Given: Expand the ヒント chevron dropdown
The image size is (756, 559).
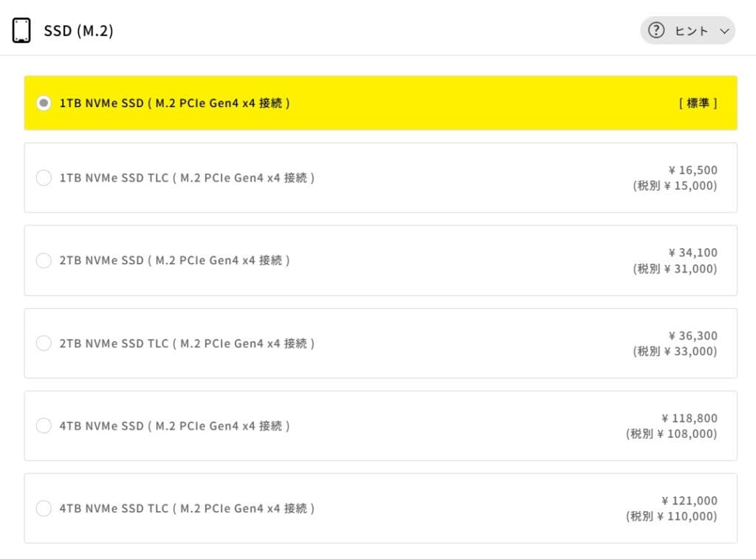Looking at the screenshot, I should (x=724, y=31).
